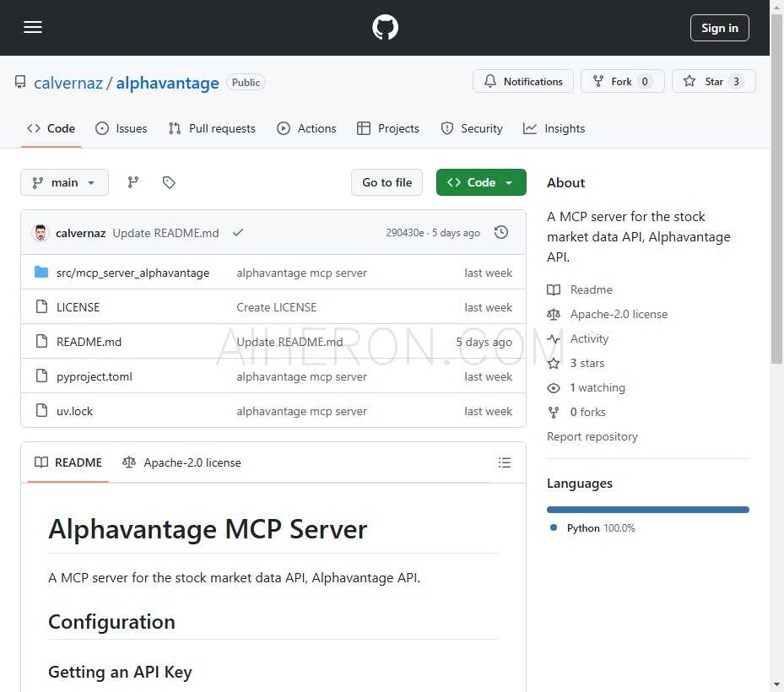Open alphavantage mcp server commit for uv.lock
The height and width of the screenshot is (692, 784).
point(301,411)
